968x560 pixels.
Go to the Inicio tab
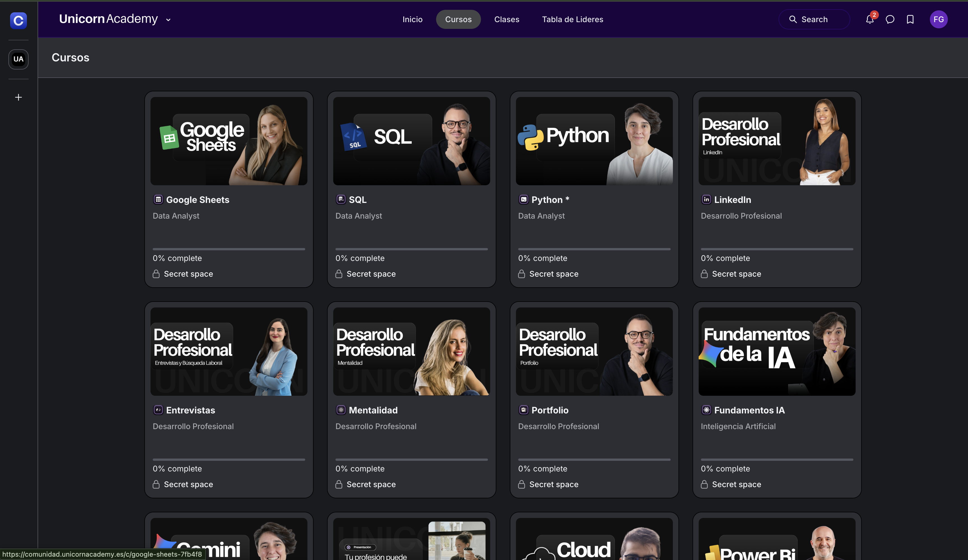412,19
